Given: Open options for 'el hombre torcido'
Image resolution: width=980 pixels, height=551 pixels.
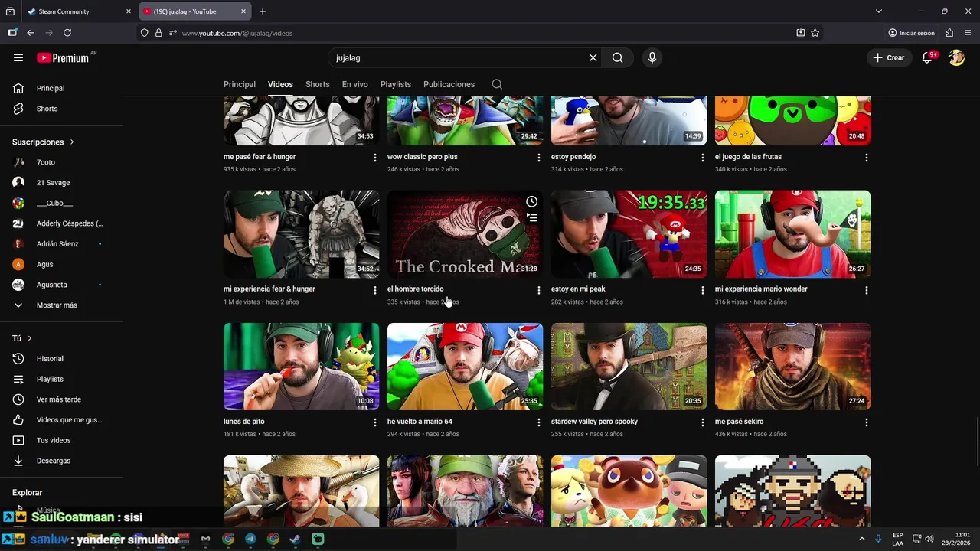Looking at the screenshot, I should pos(538,290).
